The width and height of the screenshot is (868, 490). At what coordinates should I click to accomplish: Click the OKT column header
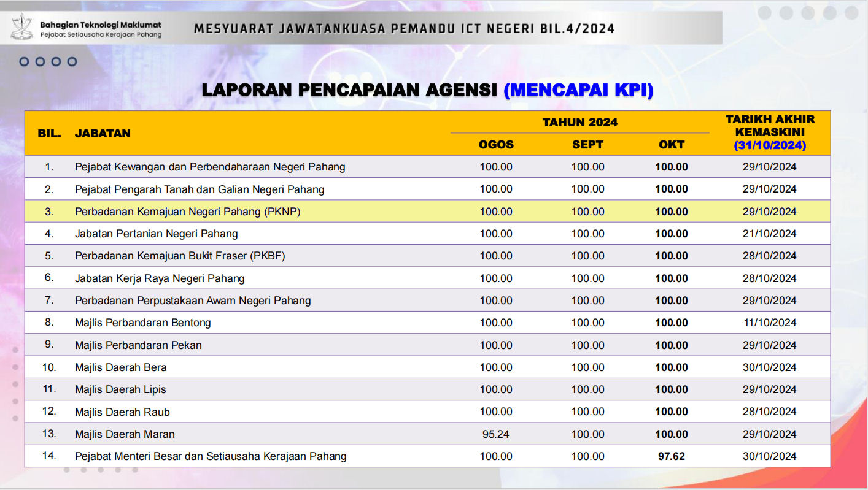pyautogui.click(x=672, y=145)
